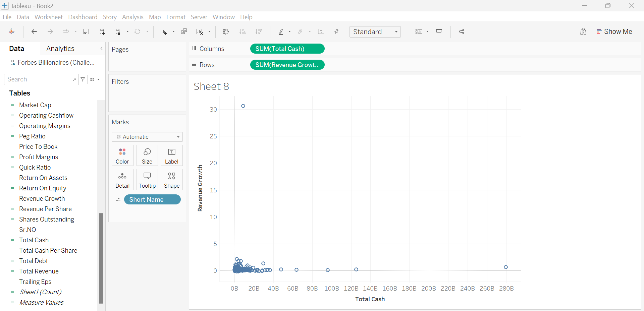Click the Save workbook icon

click(86, 32)
